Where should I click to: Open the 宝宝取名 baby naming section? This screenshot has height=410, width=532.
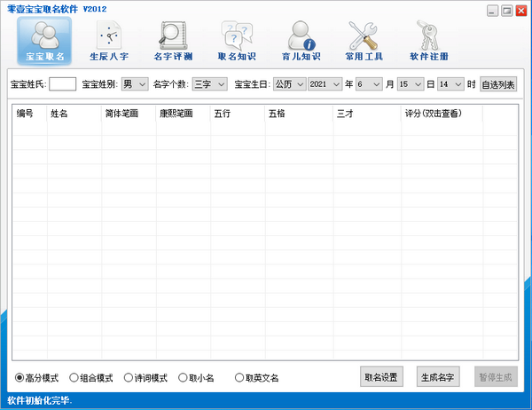click(44, 40)
